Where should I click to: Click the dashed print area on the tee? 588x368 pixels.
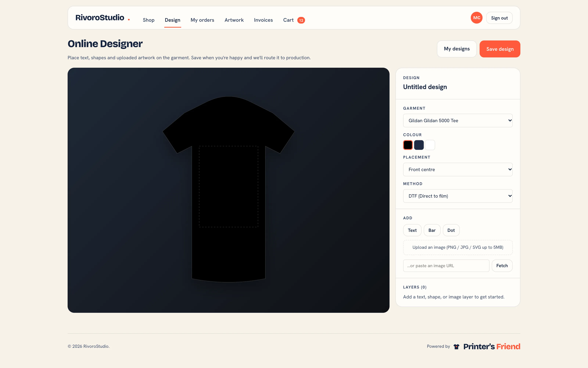pyautogui.click(x=228, y=186)
